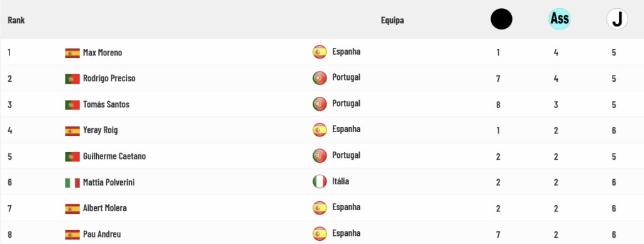Click Spain flag next to Max Moreno
The width and height of the screenshot is (644, 244).
click(72, 53)
